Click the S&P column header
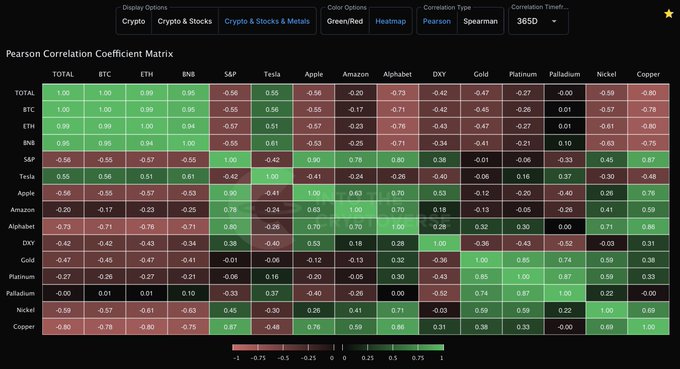Viewport: 680px width, 369px height. click(230, 74)
